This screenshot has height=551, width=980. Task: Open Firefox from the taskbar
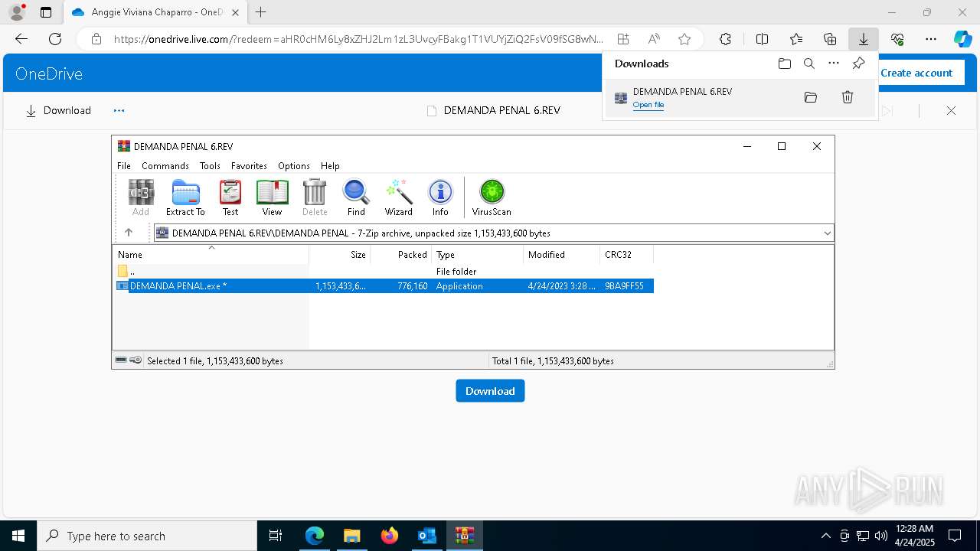[x=390, y=536]
